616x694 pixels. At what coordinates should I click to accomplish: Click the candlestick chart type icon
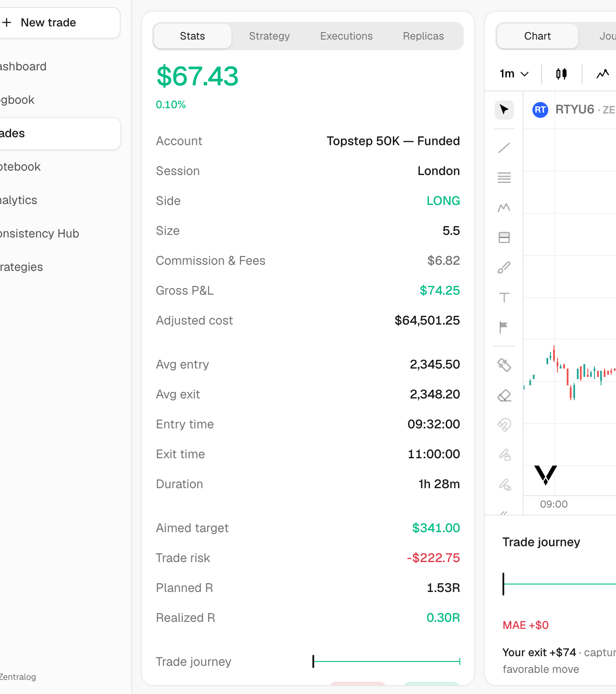click(561, 74)
